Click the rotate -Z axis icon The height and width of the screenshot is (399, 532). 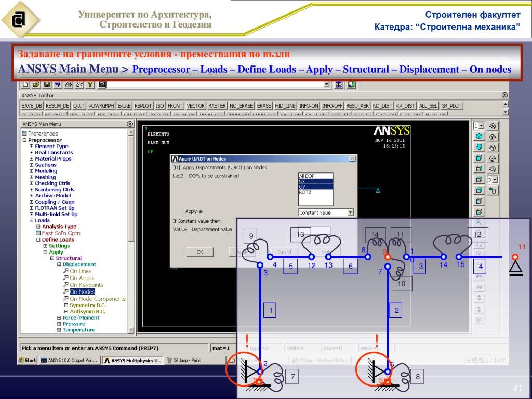(493, 169)
